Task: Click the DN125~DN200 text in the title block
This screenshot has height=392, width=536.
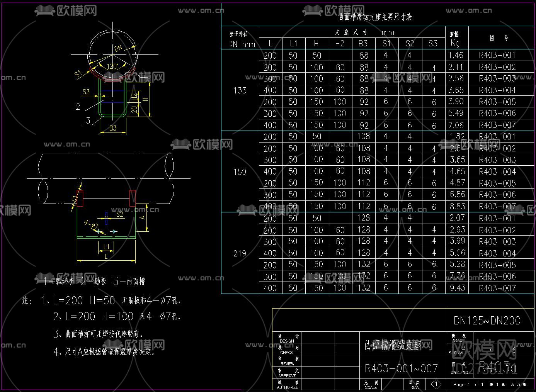Action: click(x=487, y=321)
